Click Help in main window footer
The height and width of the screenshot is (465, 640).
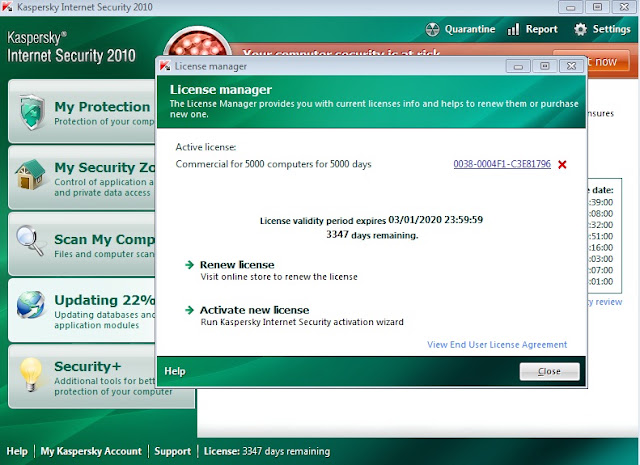pyautogui.click(x=17, y=451)
